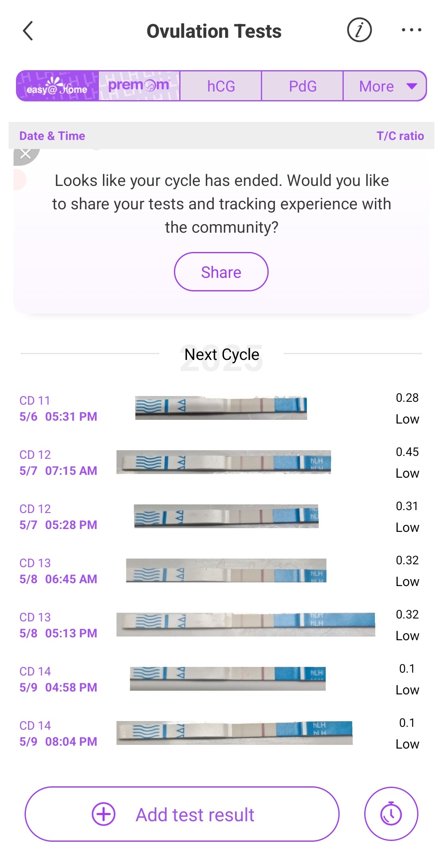Open the 5/7 07:15 AM strip image
Screen dimensions: 443x868
click(224, 462)
